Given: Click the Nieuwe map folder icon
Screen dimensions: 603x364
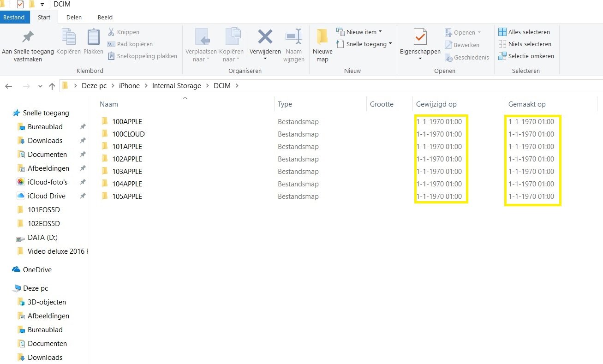Looking at the screenshot, I should tap(322, 38).
